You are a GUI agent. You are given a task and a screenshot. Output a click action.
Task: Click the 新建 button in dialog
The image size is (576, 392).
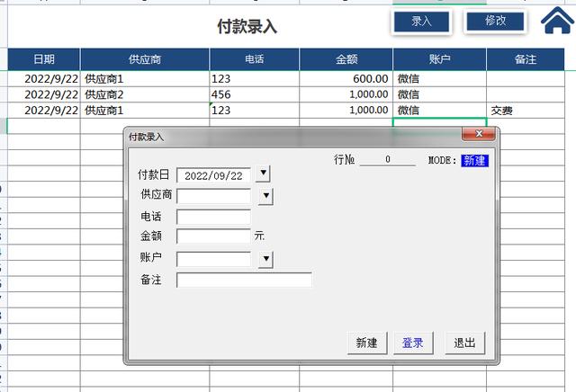(x=367, y=343)
